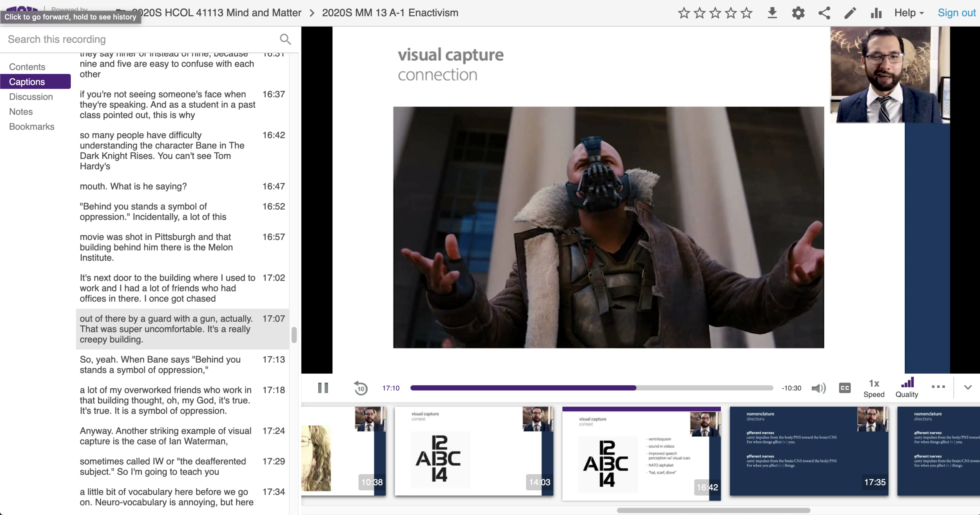Collapse thumbnails with the down chevron
This screenshot has height=515, width=980.
tap(968, 387)
